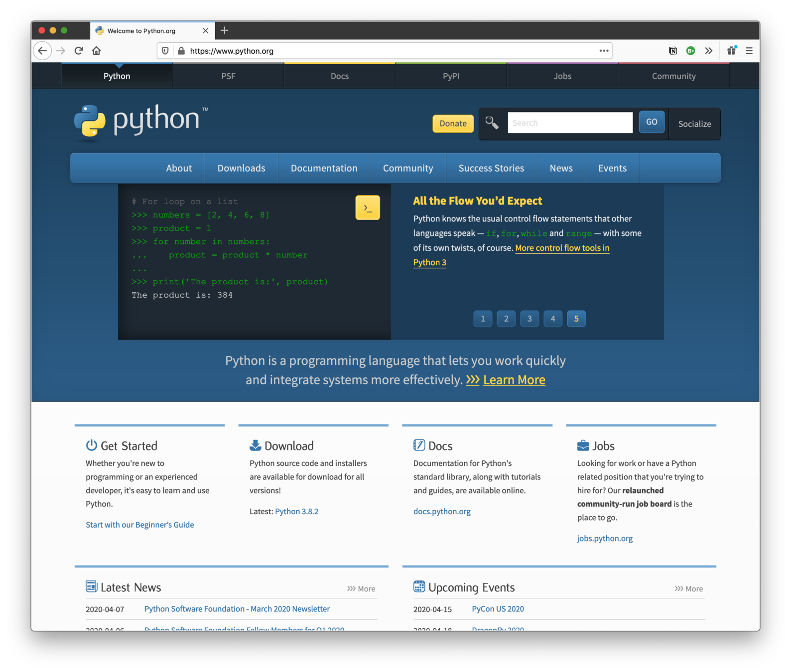
Task: Follow More control flow tools link
Action: [562, 248]
